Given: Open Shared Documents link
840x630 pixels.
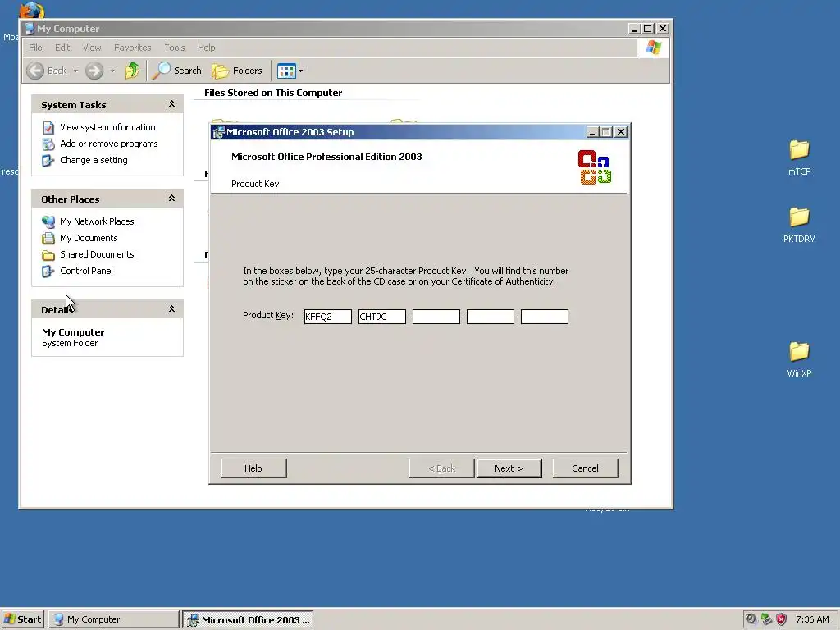Looking at the screenshot, I should coord(97,254).
